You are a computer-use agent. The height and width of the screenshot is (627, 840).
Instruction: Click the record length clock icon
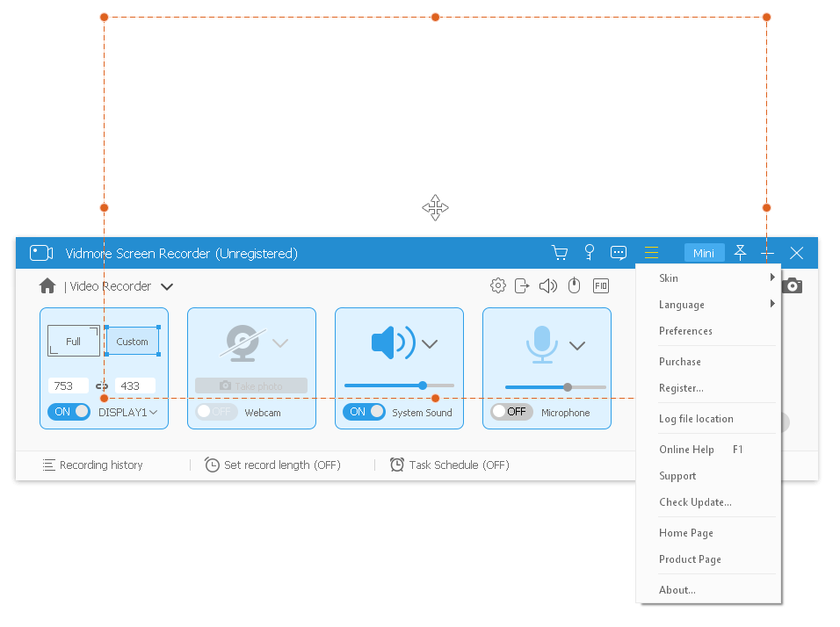point(212,465)
